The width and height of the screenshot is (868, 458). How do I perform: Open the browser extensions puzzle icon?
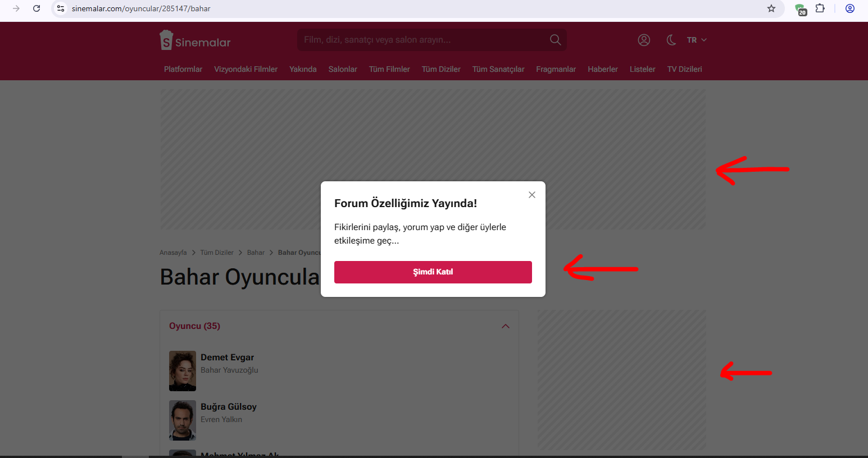[x=820, y=9]
